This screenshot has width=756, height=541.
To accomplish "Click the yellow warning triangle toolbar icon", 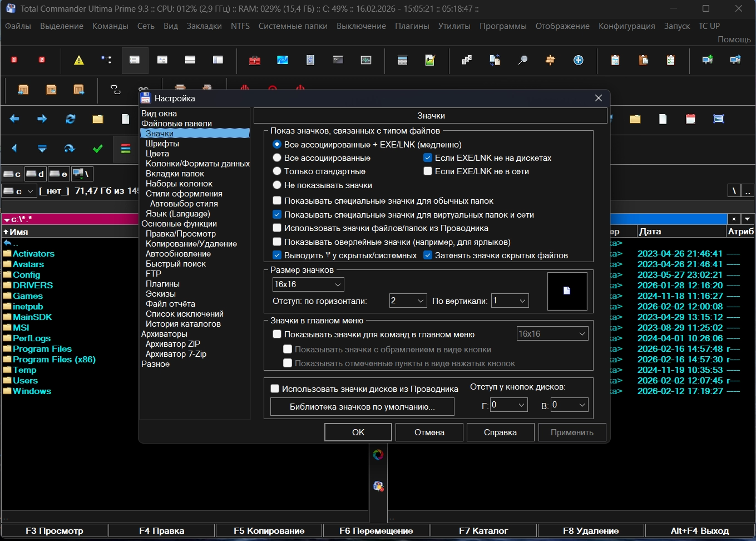I will point(79,60).
